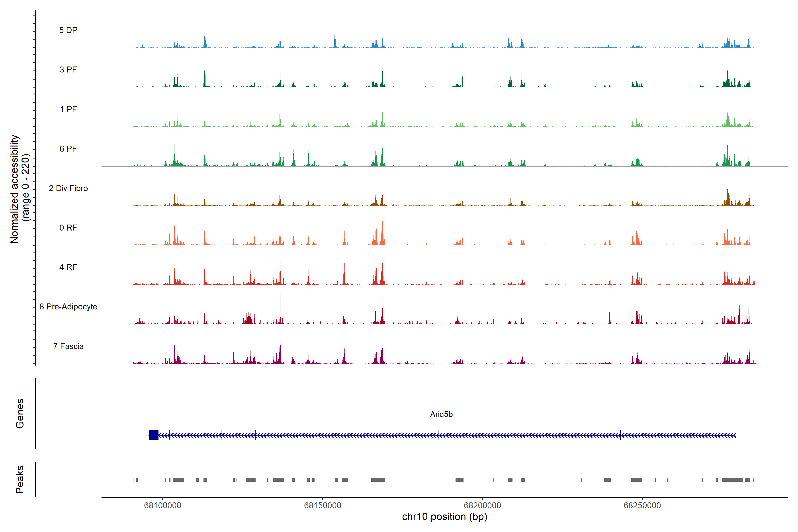Click the 68150000 axis tick label
The height and width of the screenshot is (532, 798).
[x=322, y=506]
